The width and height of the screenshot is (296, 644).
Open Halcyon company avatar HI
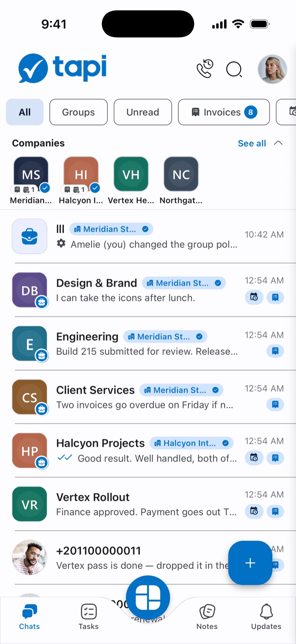[x=81, y=174]
